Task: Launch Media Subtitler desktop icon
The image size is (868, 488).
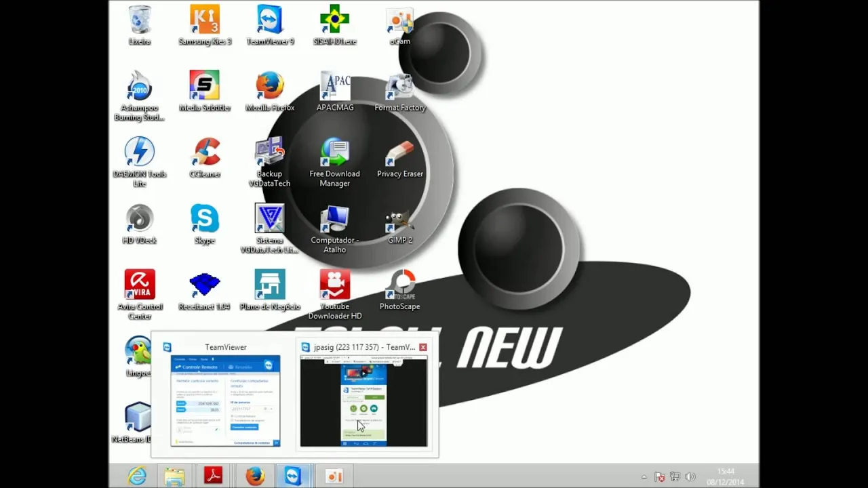Action: (205, 91)
